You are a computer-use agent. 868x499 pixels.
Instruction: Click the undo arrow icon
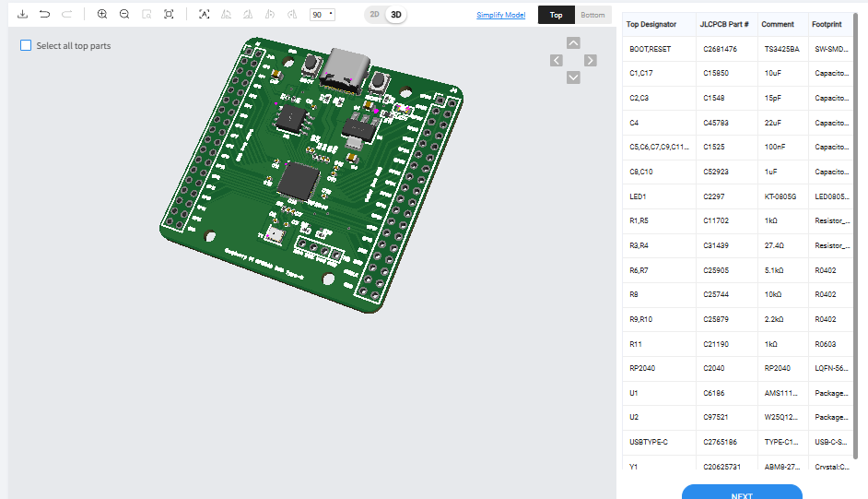44,15
